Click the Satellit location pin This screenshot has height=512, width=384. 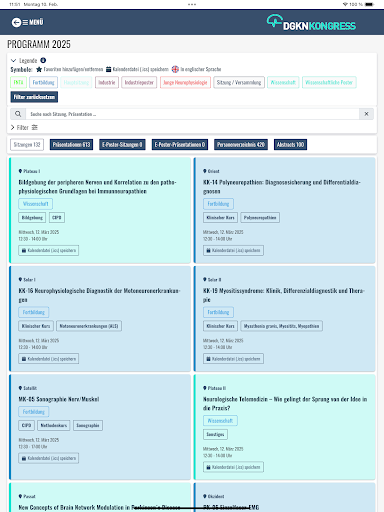(20, 388)
